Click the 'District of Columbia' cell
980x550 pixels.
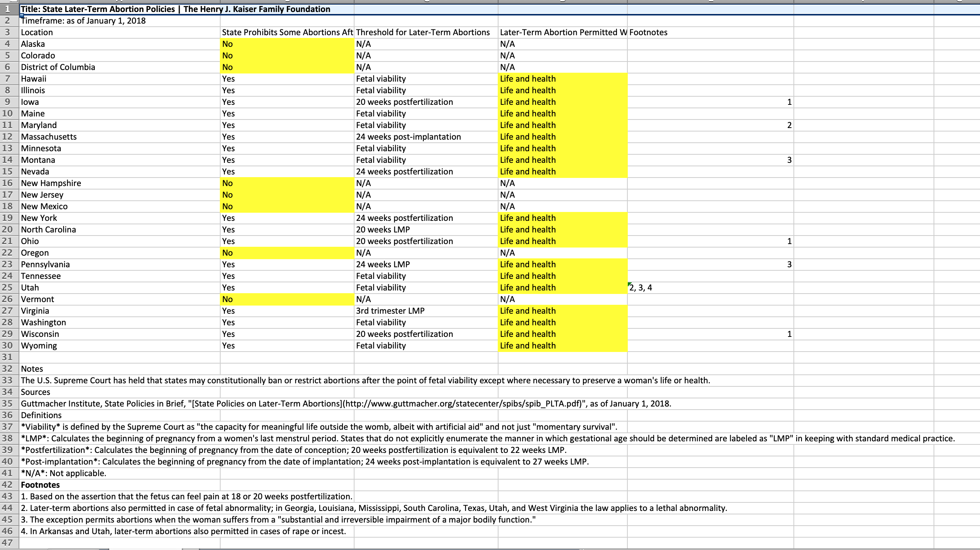tap(119, 67)
